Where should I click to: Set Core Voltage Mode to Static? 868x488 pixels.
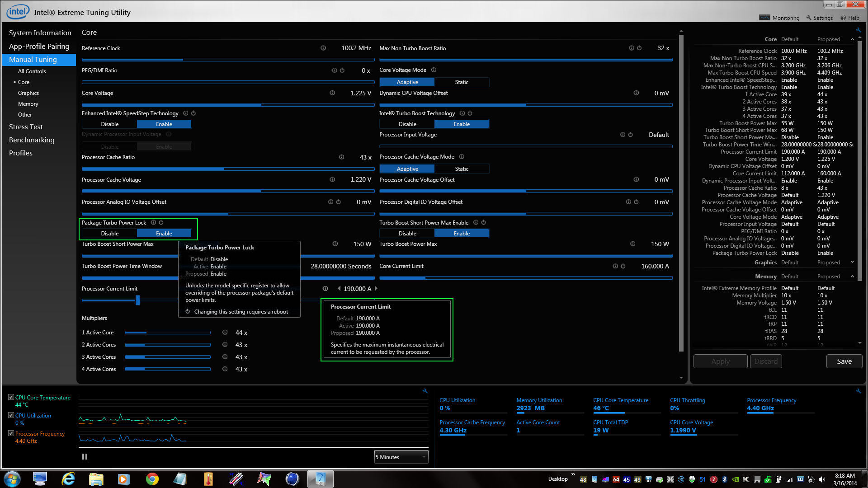coord(462,82)
